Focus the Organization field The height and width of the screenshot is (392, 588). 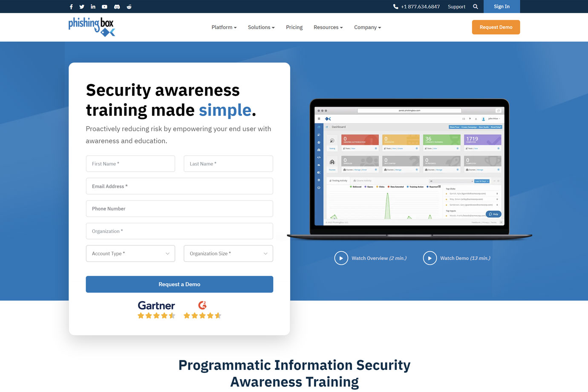click(x=179, y=231)
